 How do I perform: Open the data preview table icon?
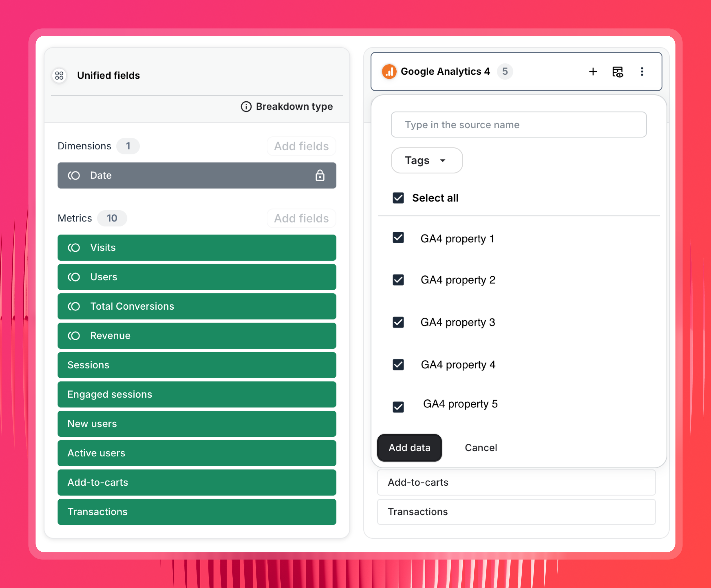pos(618,72)
